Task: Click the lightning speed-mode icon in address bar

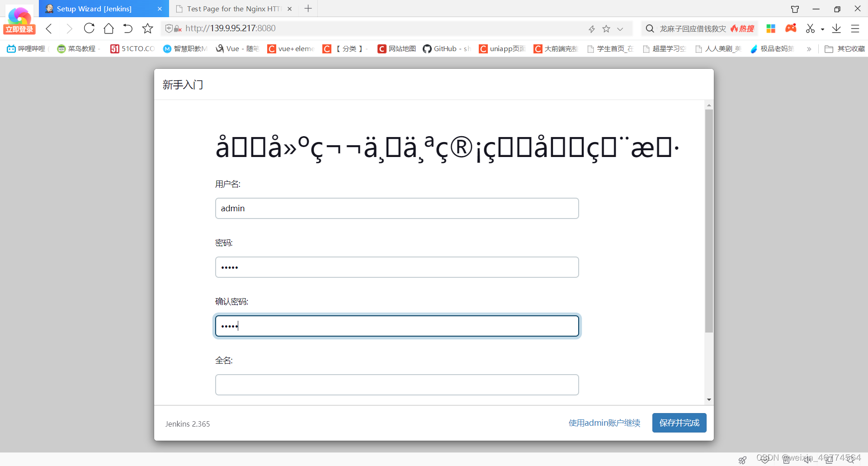Action: point(592,29)
